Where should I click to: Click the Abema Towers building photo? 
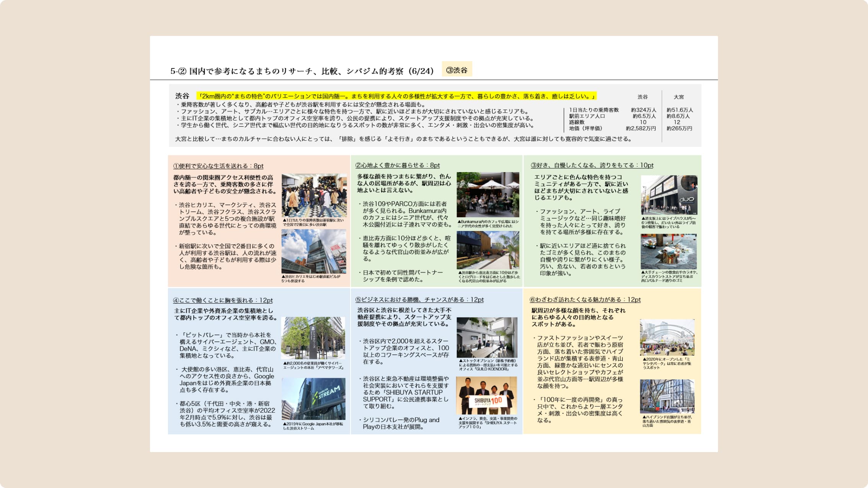pos(313,338)
